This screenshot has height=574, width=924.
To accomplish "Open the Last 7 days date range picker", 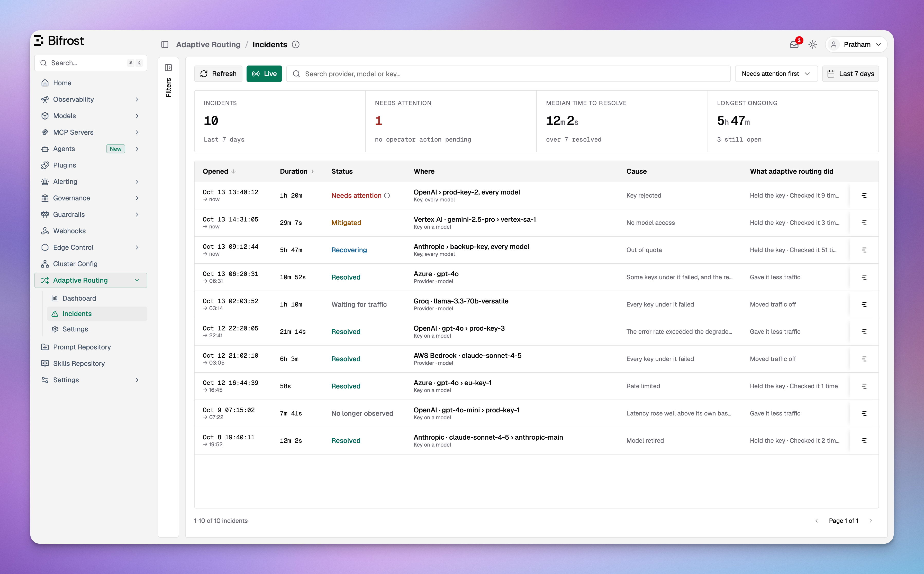I will [x=850, y=74].
